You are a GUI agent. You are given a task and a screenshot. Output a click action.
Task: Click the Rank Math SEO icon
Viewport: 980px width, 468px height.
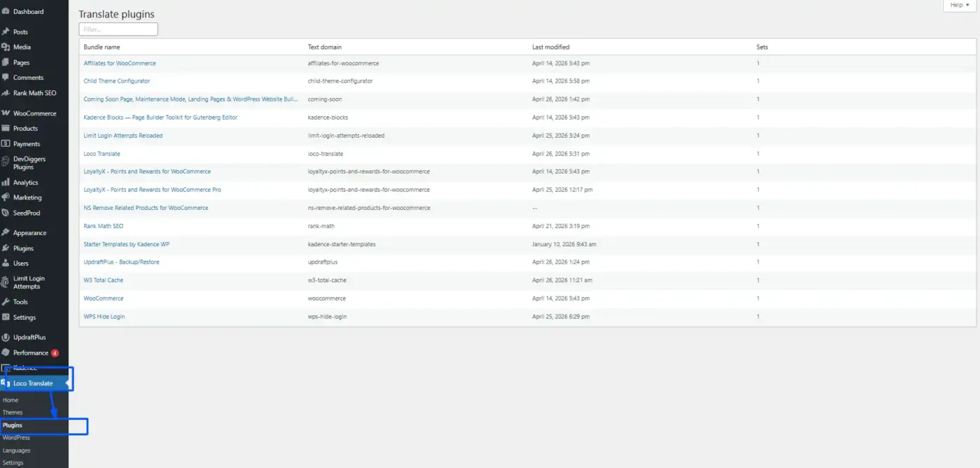pos(6,93)
